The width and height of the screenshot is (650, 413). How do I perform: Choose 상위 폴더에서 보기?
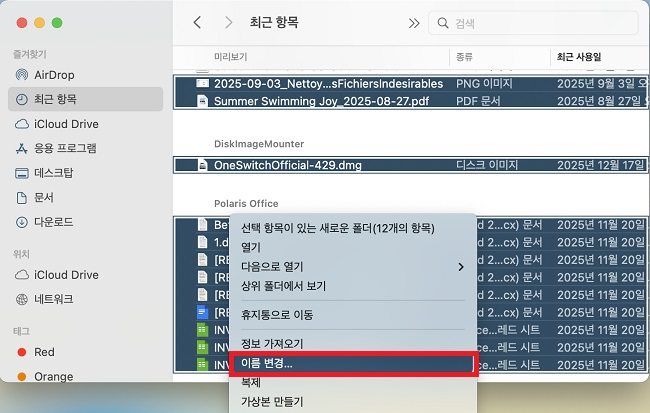[x=284, y=286]
